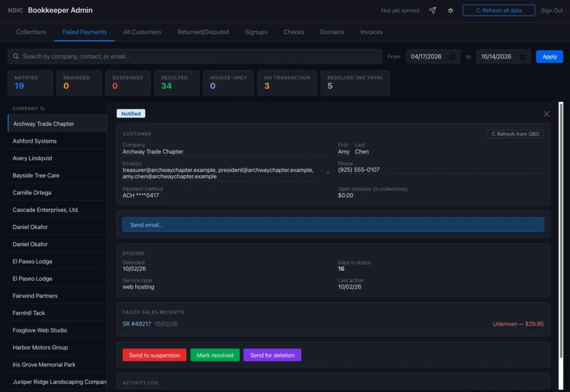The height and width of the screenshot is (392, 570).
Task: Select Avery Lindqvist row
Action: point(57,158)
